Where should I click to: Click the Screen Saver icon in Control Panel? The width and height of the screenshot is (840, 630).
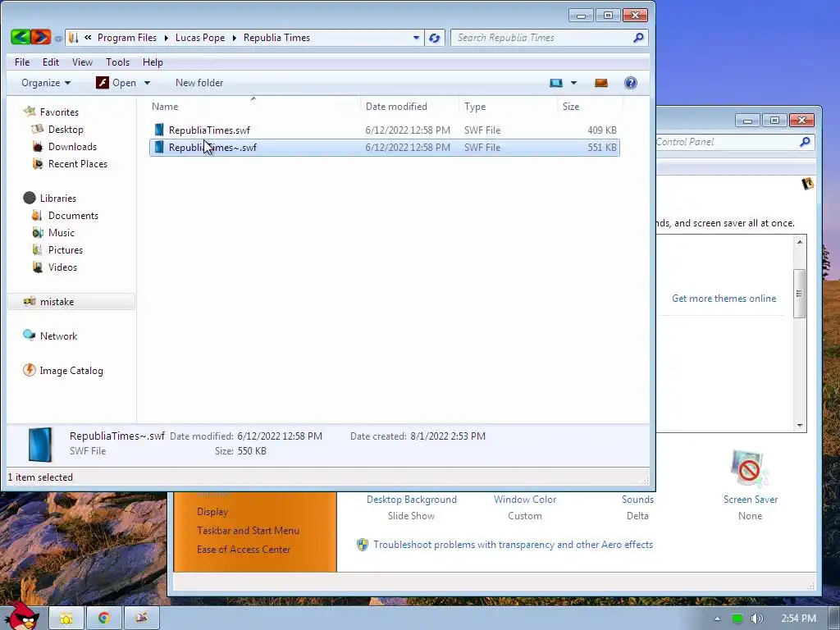click(x=750, y=468)
